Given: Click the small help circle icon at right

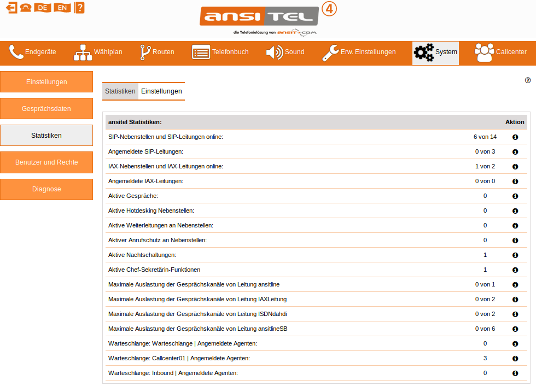Looking at the screenshot, I should [x=528, y=80].
